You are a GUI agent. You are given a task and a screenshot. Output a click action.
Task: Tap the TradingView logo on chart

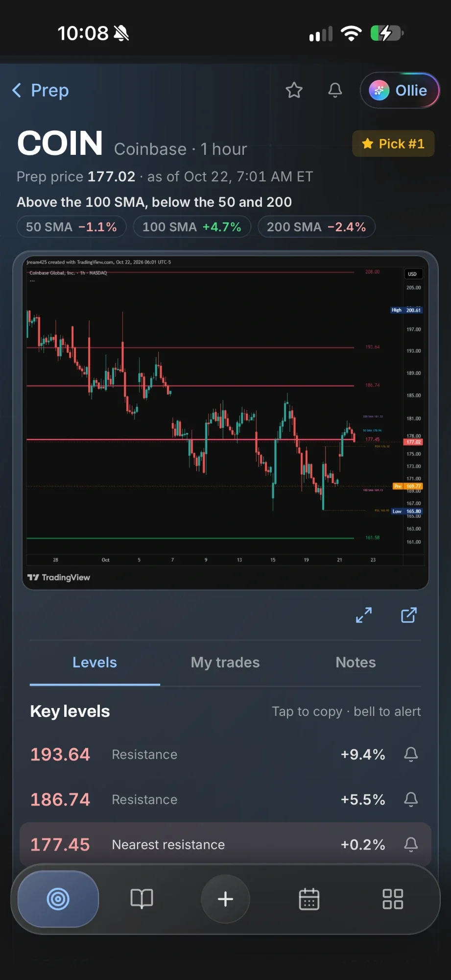(x=59, y=577)
